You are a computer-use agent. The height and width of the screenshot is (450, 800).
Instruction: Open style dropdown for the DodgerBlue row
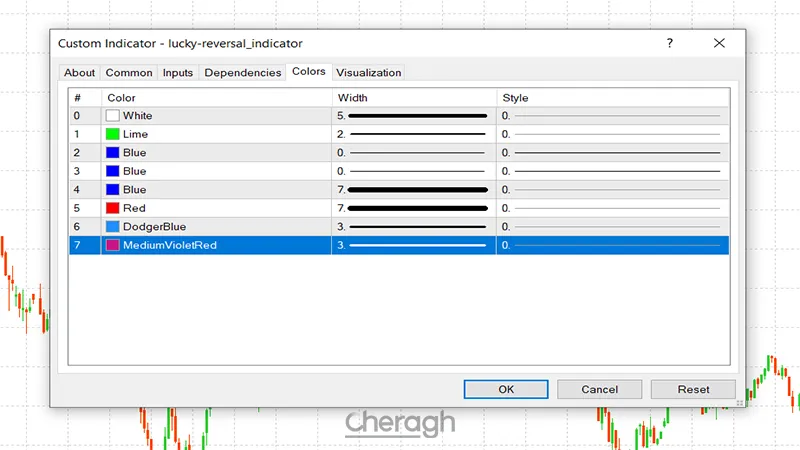[x=612, y=227]
